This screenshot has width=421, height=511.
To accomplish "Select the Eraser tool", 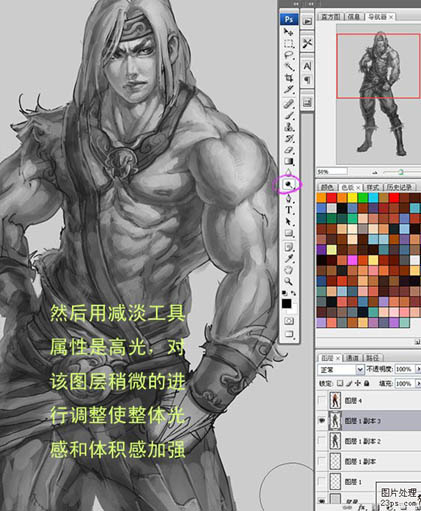I will point(289,150).
